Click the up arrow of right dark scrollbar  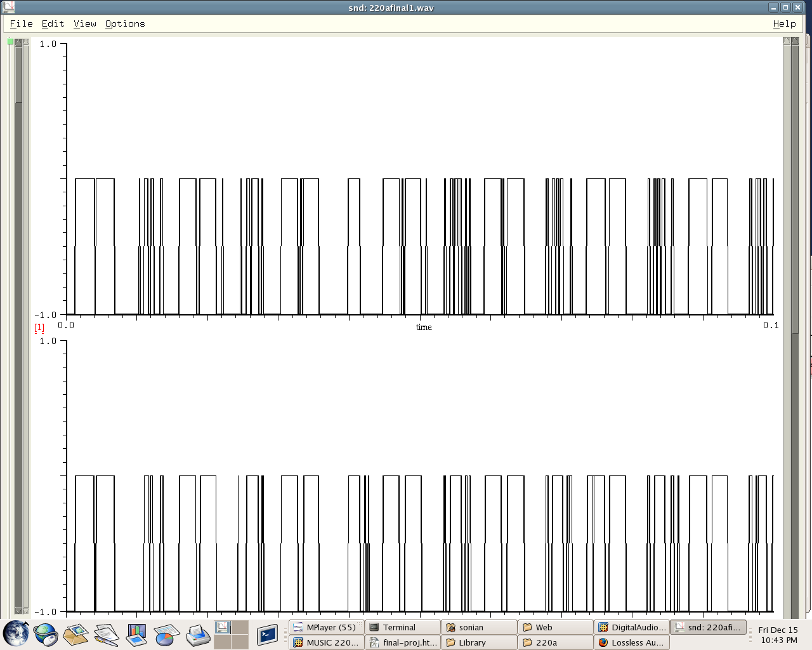click(x=795, y=41)
